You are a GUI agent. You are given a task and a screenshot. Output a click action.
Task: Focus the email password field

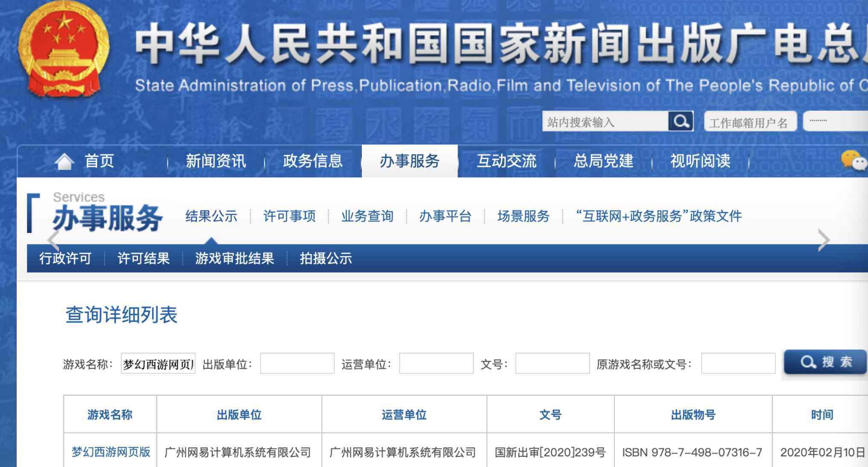pos(836,121)
